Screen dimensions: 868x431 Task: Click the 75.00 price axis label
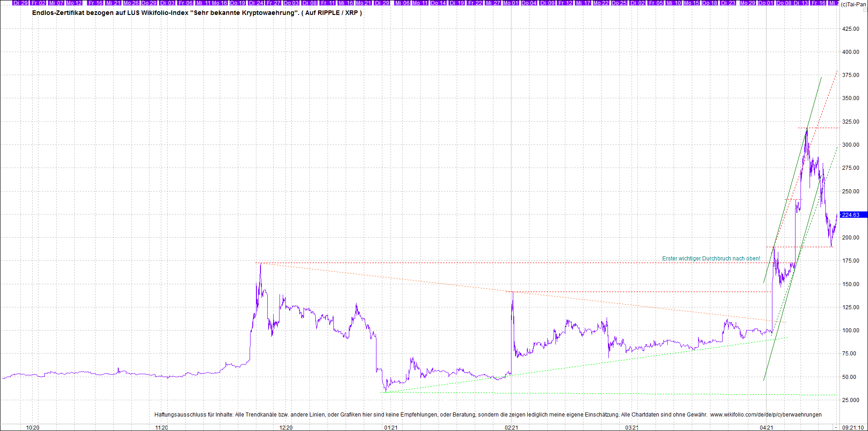(x=849, y=353)
